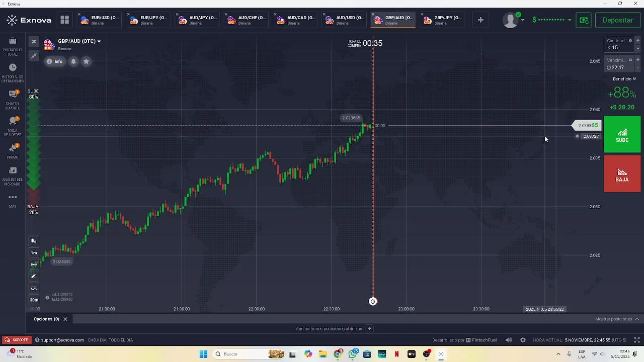The image size is (644, 362).
Task: Click the cash withdrawal icon beside Depositar
Action: (x=584, y=20)
